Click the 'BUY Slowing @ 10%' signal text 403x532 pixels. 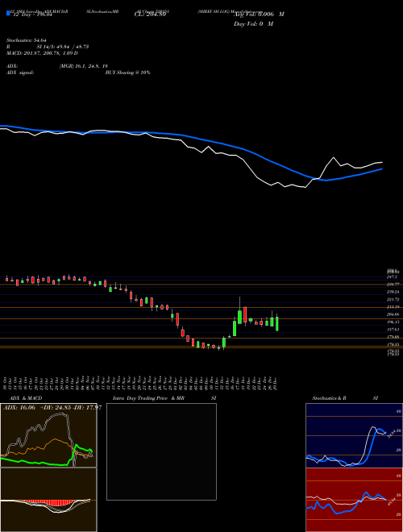(127, 73)
